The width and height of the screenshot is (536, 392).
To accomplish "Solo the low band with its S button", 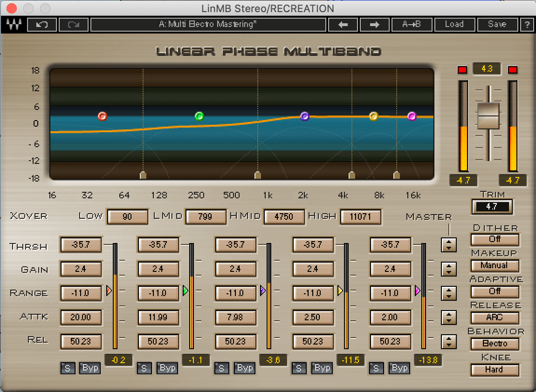I will point(68,368).
